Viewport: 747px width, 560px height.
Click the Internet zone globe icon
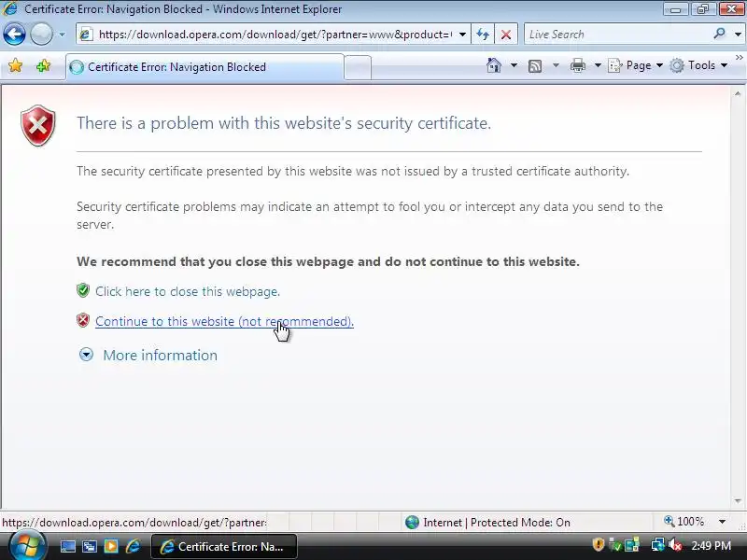[x=412, y=523]
